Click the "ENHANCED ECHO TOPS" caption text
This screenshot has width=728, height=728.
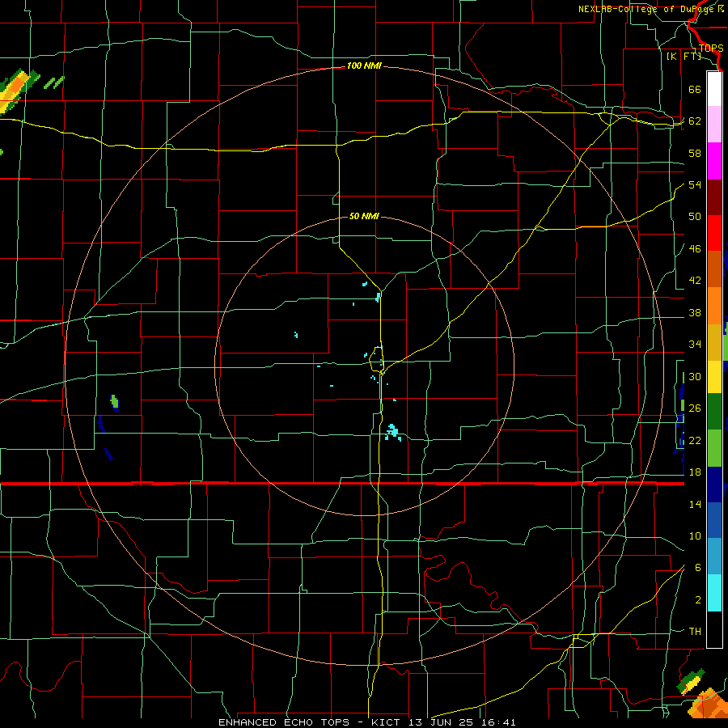coord(284,722)
